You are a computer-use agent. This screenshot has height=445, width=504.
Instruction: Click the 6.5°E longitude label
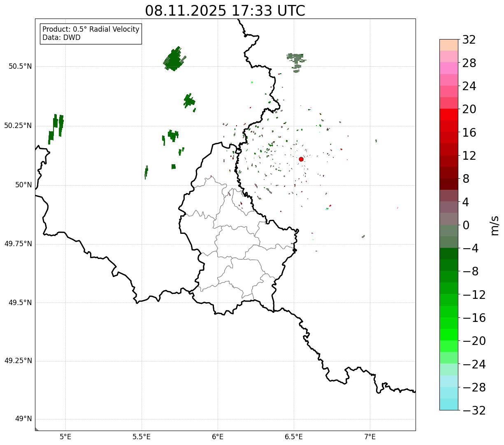point(294,437)
